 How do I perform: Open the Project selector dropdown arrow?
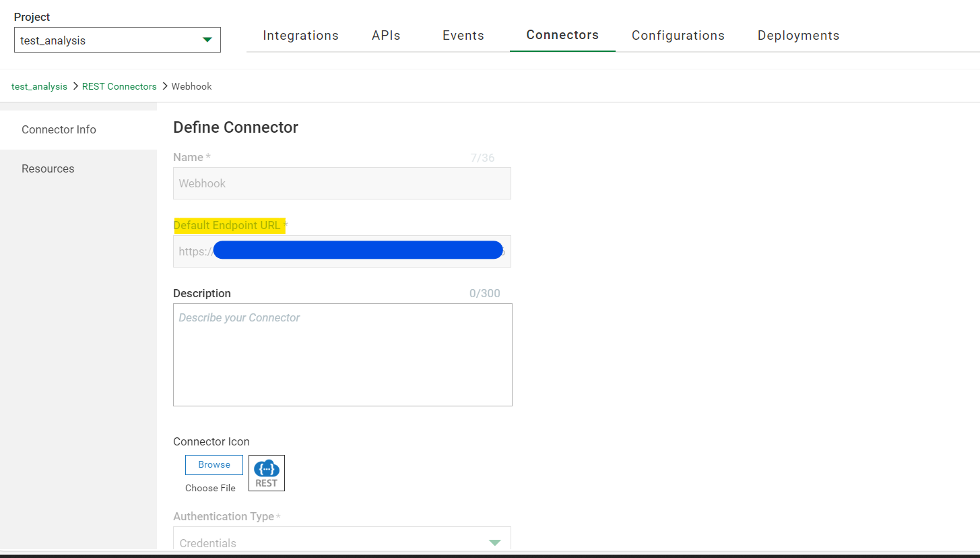(x=207, y=40)
